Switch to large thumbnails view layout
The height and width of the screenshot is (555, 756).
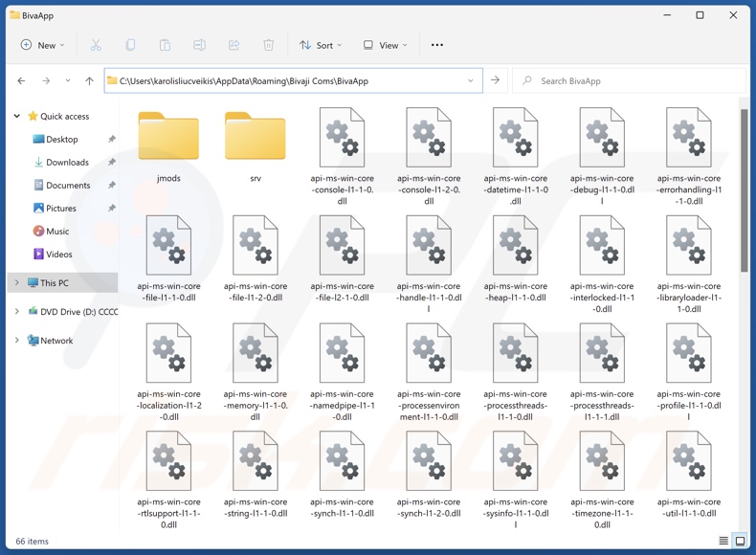coord(740,542)
